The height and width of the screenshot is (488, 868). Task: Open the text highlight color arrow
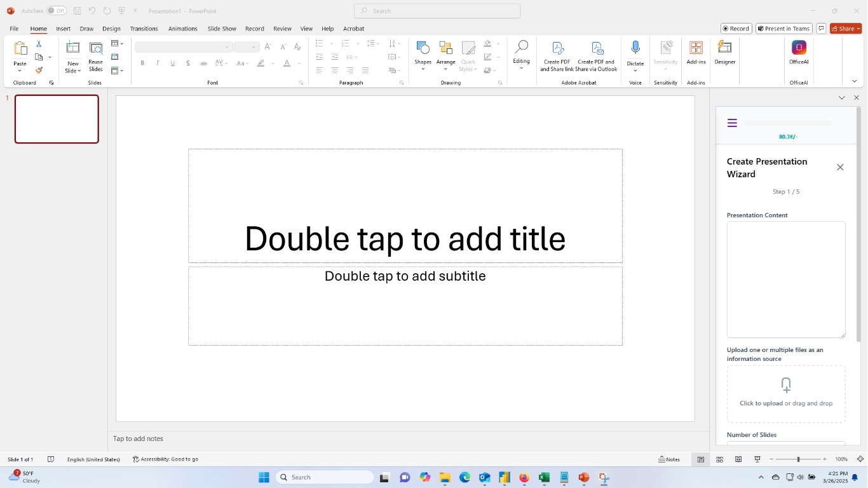[273, 63]
